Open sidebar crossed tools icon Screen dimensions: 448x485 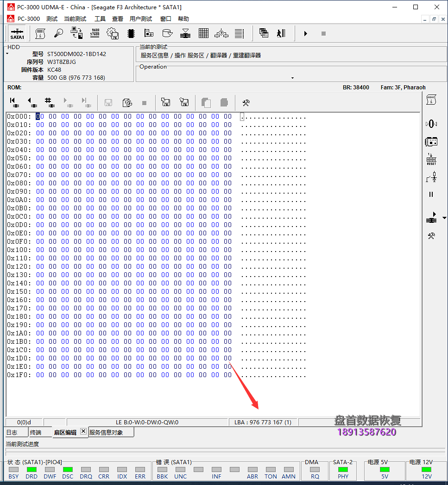coord(431,236)
